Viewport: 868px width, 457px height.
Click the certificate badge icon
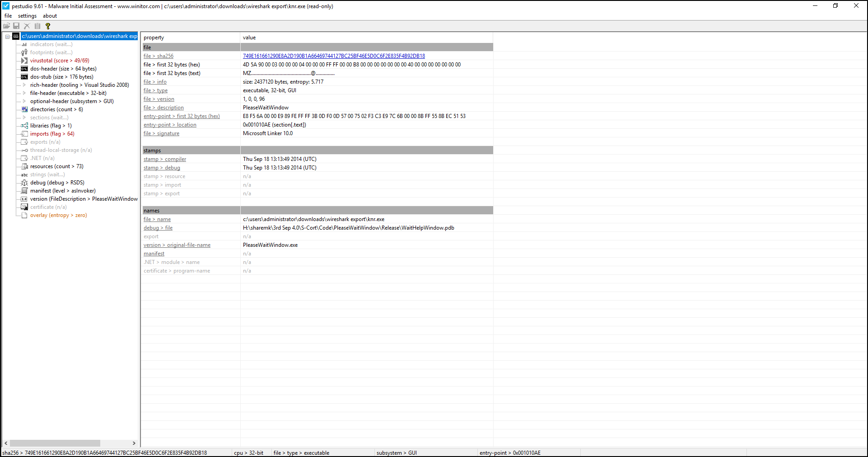point(24,207)
